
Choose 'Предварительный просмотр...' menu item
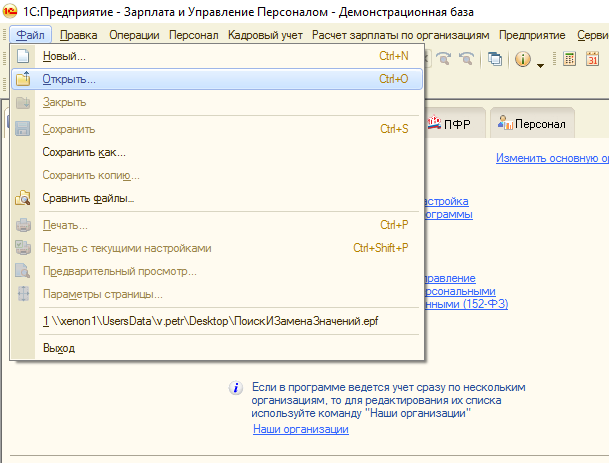pos(218,271)
